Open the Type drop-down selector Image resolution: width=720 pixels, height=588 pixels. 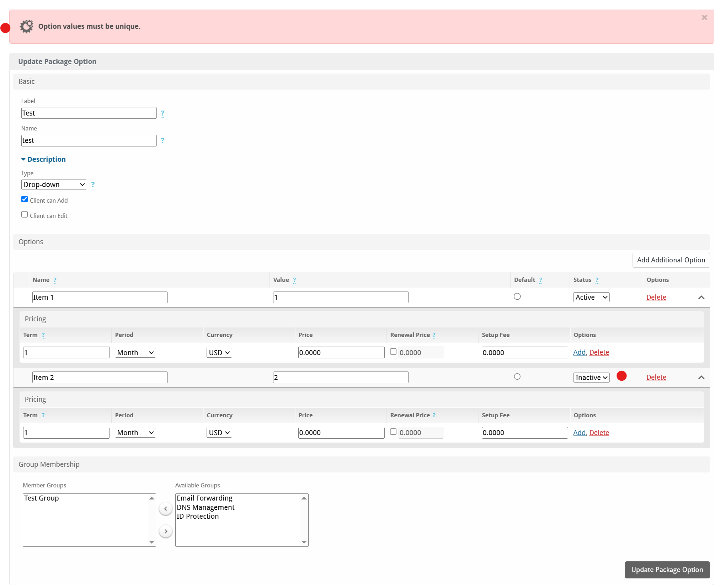54,185
